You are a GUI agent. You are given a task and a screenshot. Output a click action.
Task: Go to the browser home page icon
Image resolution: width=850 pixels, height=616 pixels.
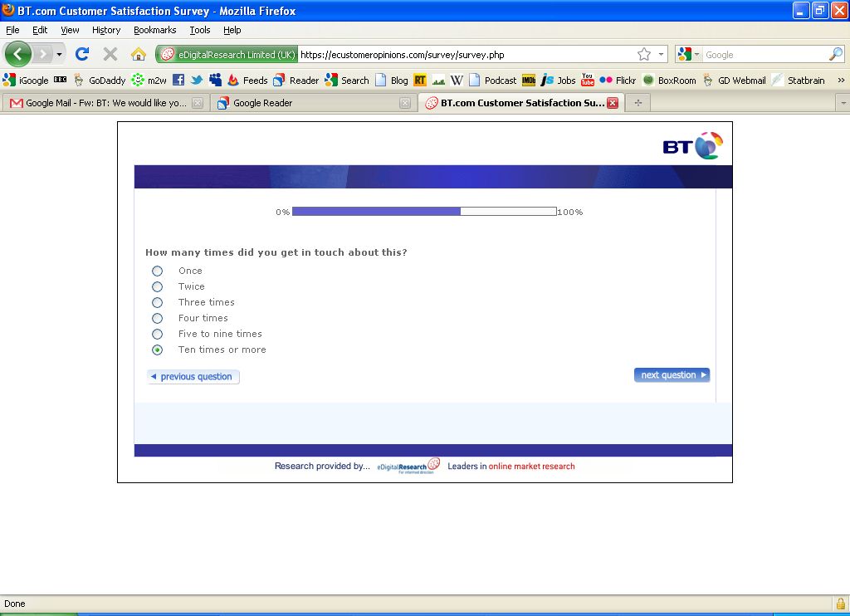coord(139,55)
